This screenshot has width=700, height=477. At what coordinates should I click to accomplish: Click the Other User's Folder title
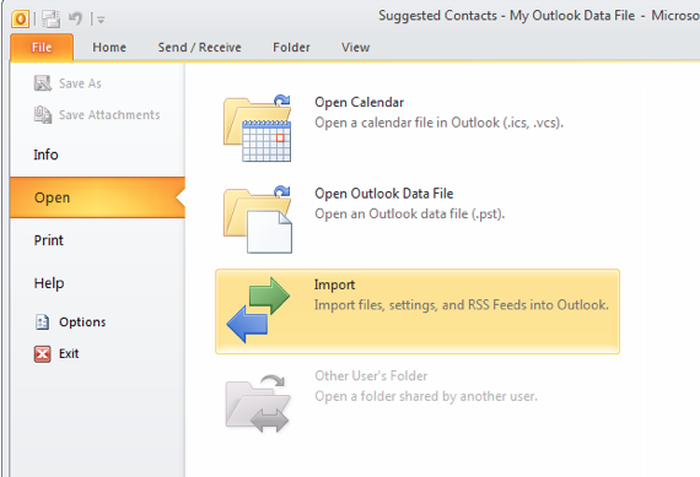(x=371, y=376)
